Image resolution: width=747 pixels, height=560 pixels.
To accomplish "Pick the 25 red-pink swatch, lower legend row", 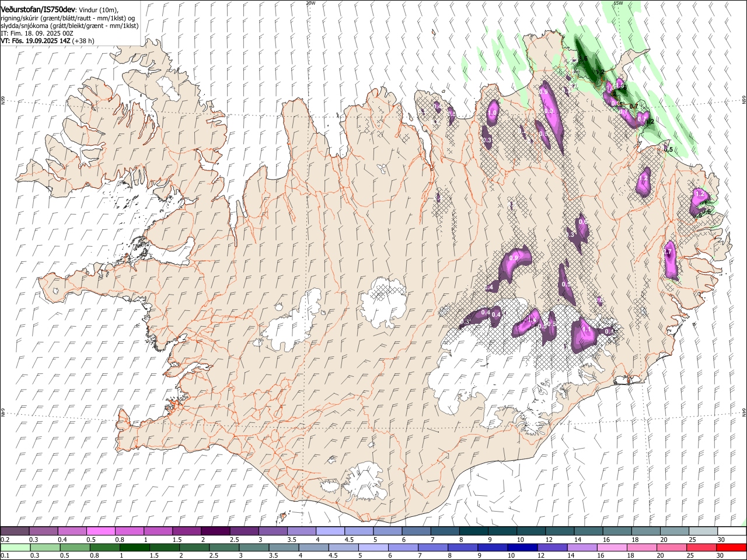I will click(x=701, y=548).
